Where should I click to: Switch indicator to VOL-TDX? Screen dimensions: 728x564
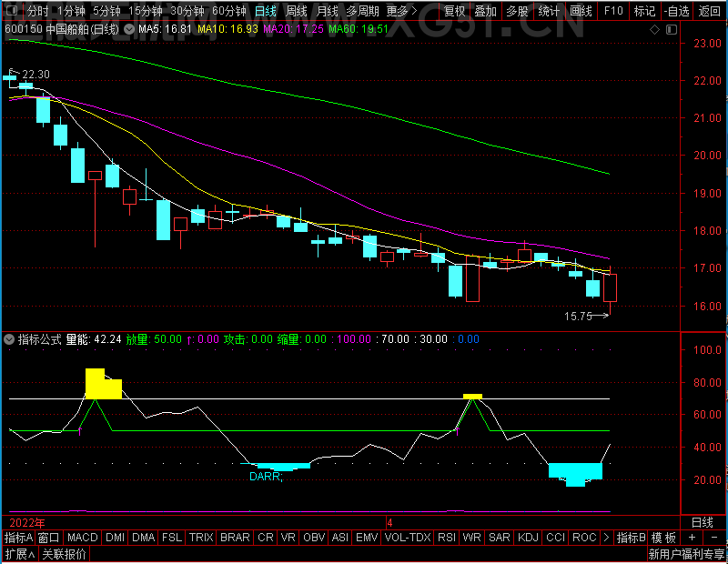pos(408,538)
